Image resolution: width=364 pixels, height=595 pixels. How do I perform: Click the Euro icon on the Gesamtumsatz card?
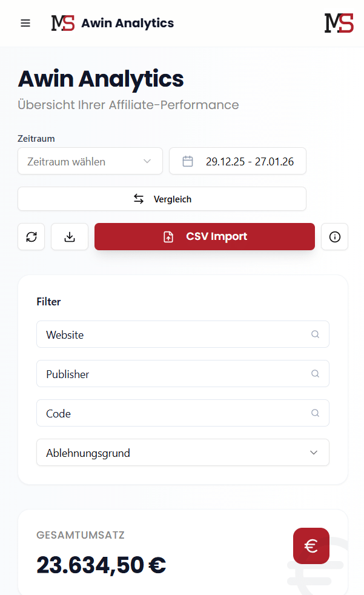(x=311, y=545)
